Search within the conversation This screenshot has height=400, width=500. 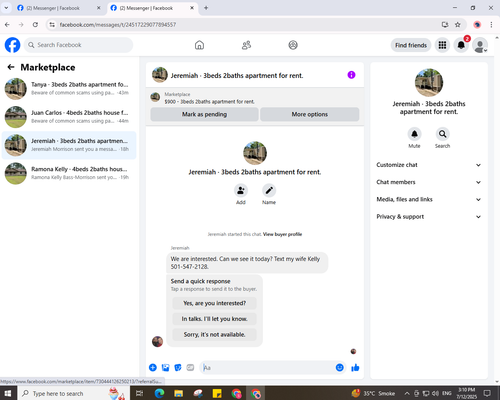(x=442, y=134)
